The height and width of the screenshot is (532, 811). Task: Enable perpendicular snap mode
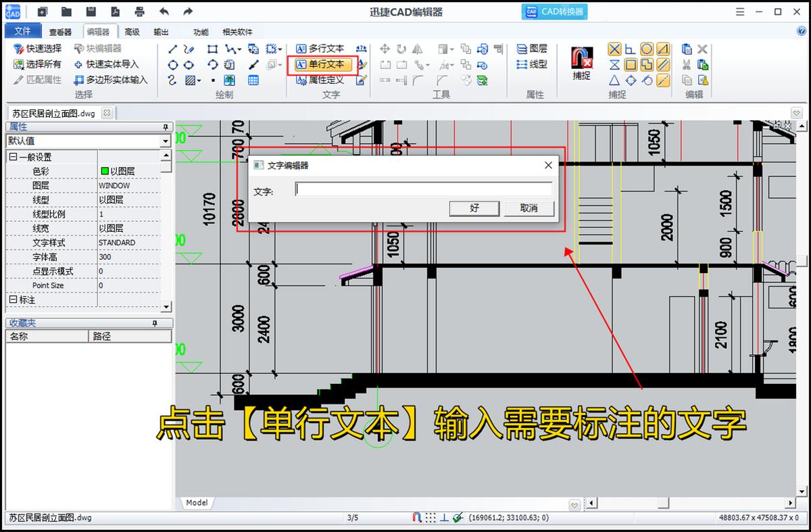tap(630, 49)
